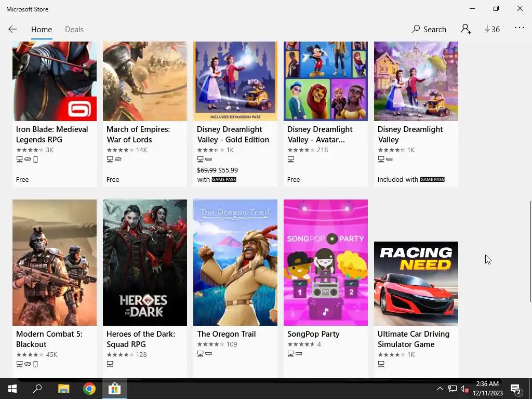Open SongPop Party artwork
Image resolution: width=532 pixels, height=399 pixels.
coord(326,262)
